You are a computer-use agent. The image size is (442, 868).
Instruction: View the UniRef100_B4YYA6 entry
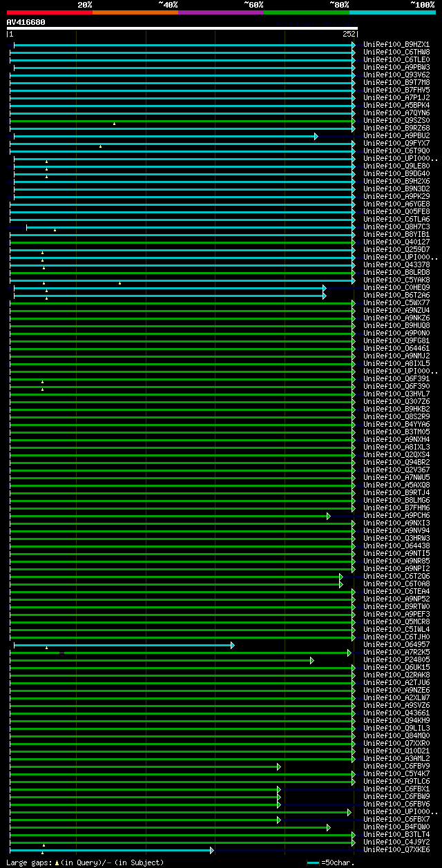(x=396, y=425)
